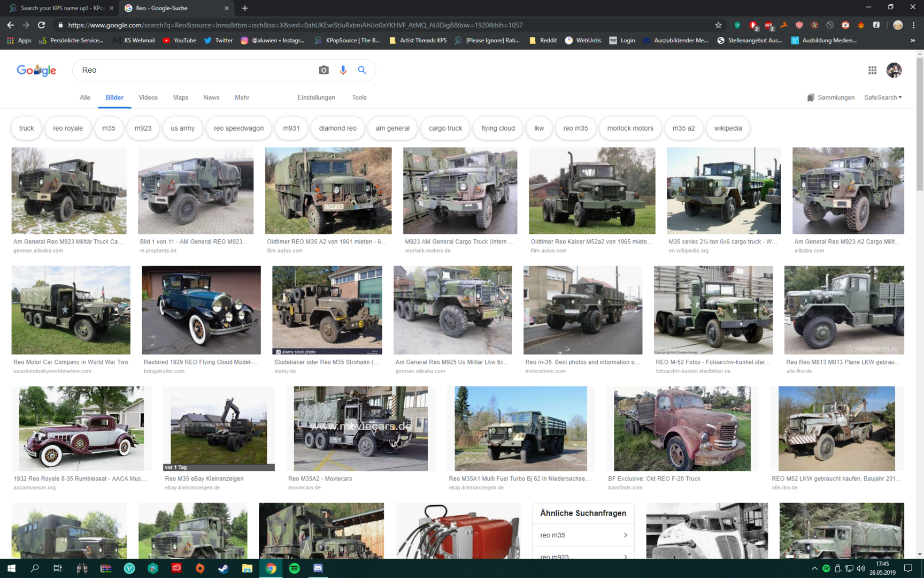Show more bookmarks via the chevron

(x=912, y=40)
